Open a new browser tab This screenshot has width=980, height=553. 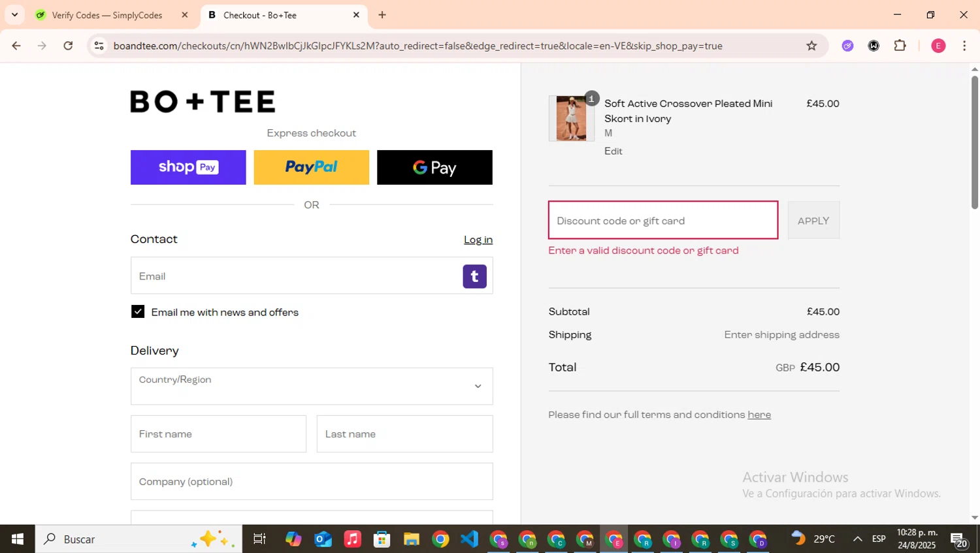pyautogui.click(x=382, y=15)
